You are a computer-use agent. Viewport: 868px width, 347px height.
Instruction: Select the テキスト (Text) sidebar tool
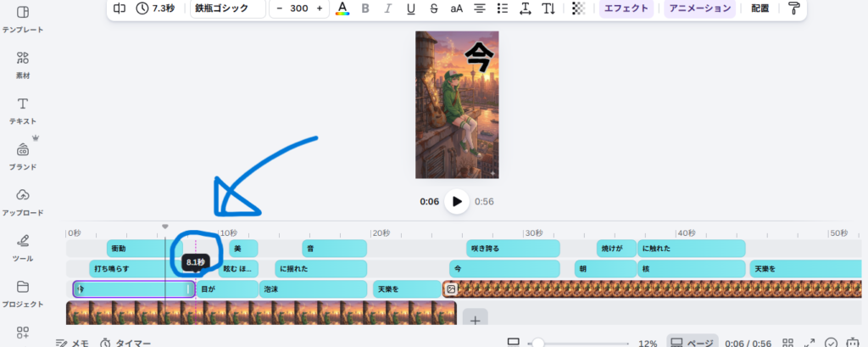pyautogui.click(x=23, y=110)
